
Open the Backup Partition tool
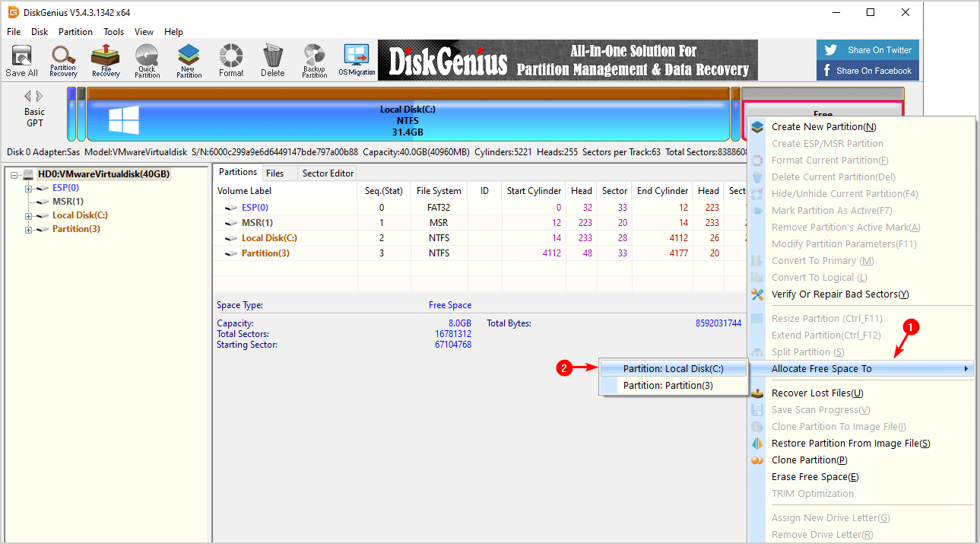click(314, 61)
